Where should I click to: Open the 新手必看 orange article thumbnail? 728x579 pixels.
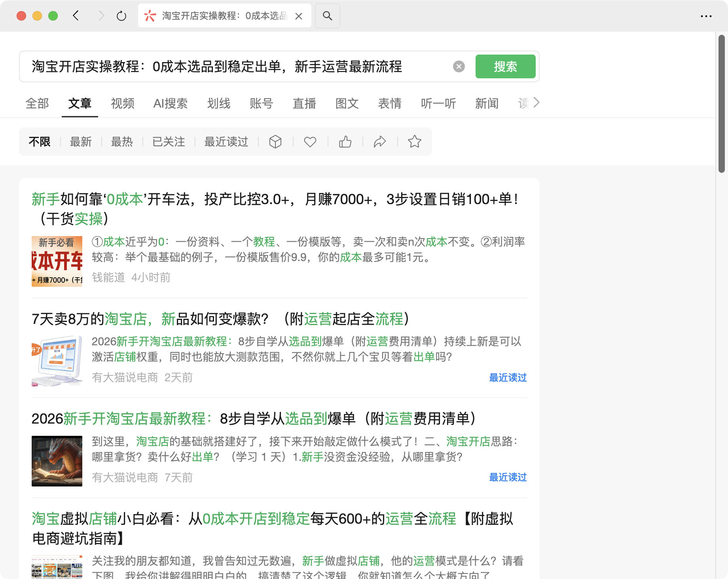[57, 261]
